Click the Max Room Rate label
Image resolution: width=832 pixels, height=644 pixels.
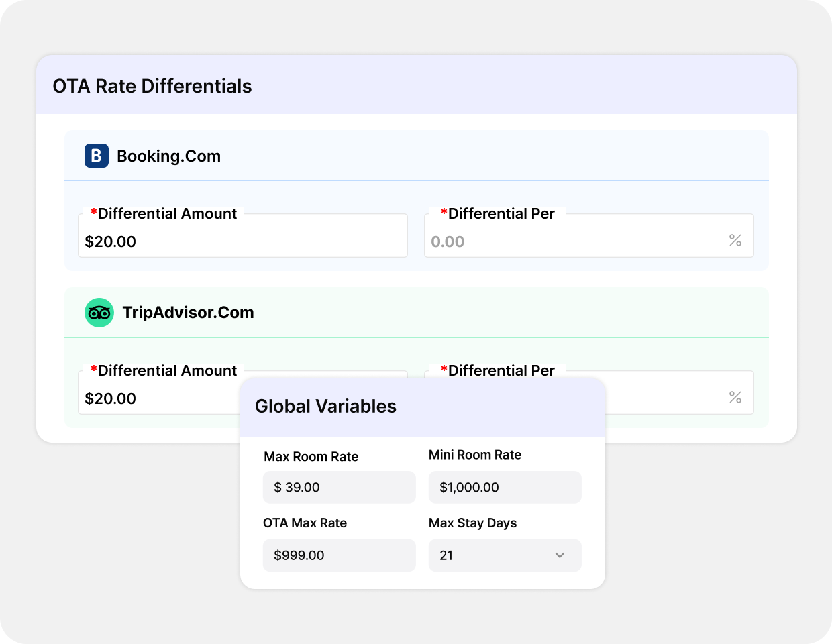point(311,456)
